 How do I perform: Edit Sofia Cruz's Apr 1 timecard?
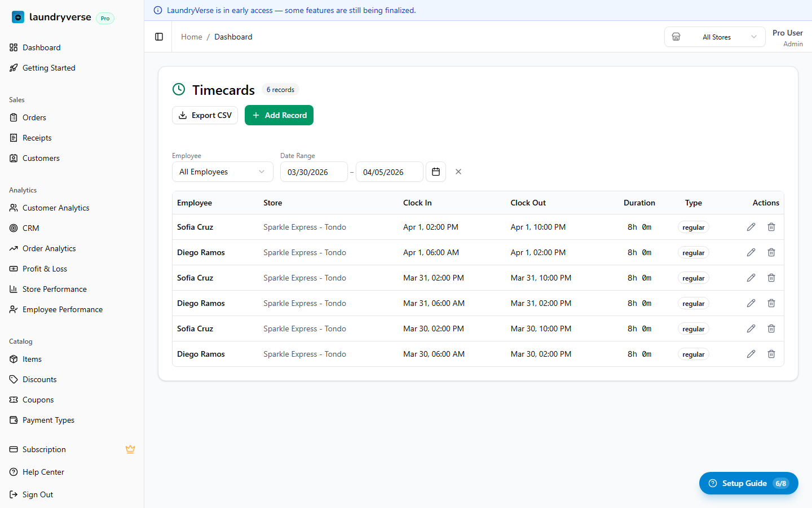751,227
